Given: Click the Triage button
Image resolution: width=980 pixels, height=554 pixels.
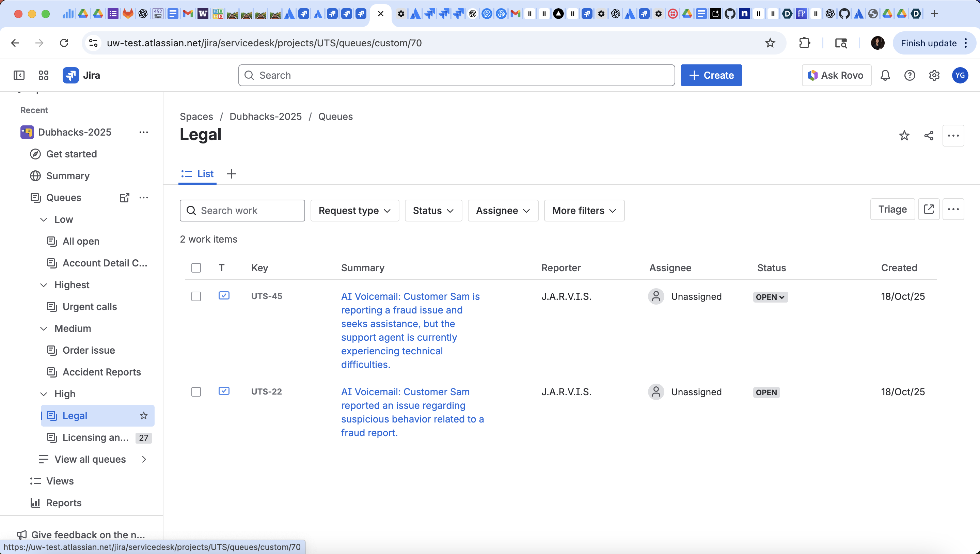Looking at the screenshot, I should click(x=892, y=210).
